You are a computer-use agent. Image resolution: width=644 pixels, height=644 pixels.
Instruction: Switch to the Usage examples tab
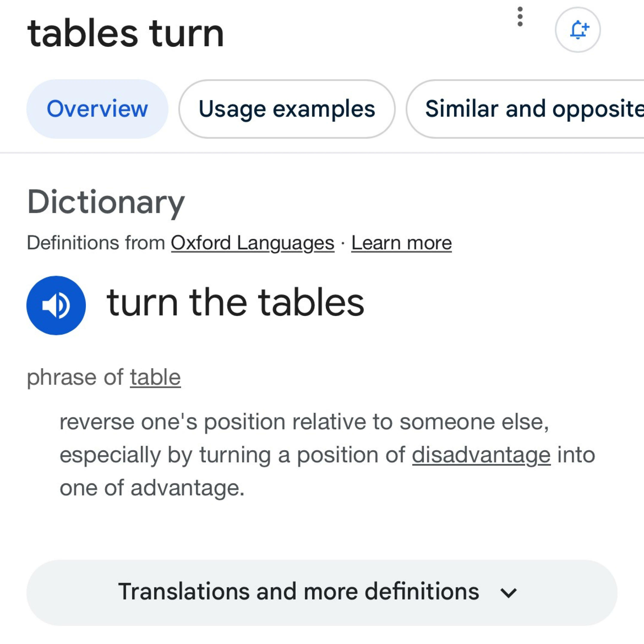point(287,109)
